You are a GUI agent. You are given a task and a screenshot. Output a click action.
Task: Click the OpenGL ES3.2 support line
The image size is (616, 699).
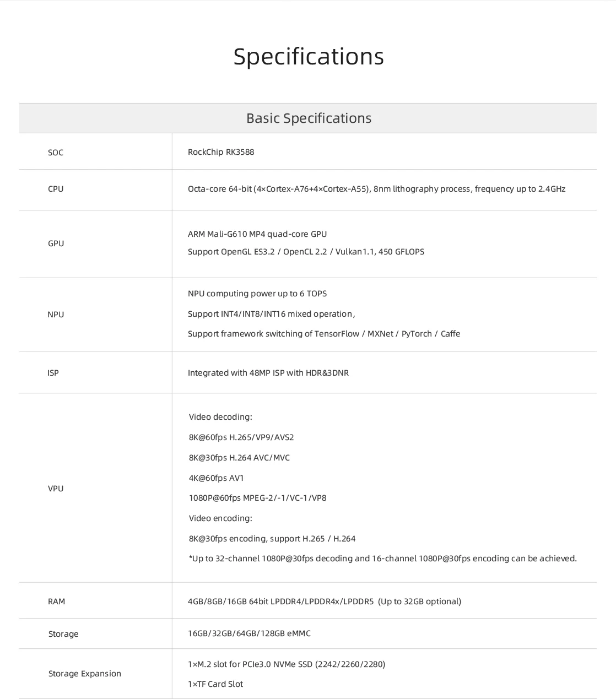[306, 252]
